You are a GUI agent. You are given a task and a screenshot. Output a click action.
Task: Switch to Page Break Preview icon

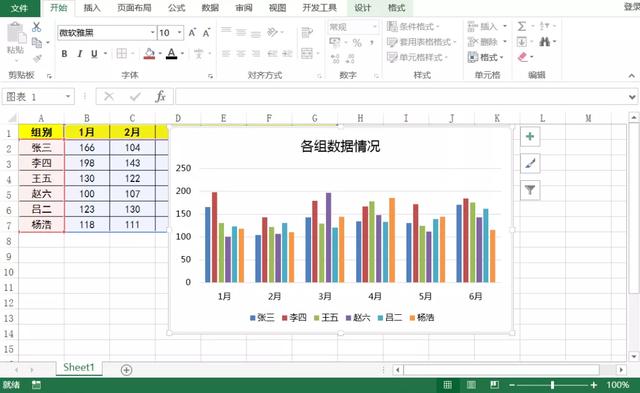click(494, 384)
